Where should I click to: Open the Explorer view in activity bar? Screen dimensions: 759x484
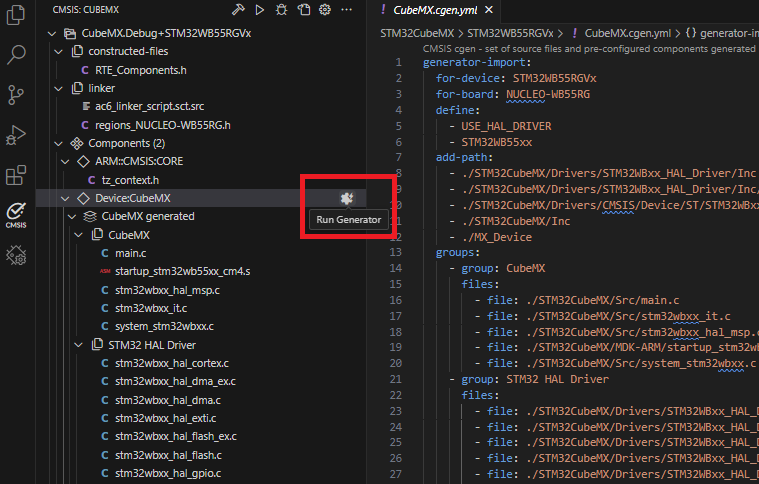(16, 14)
